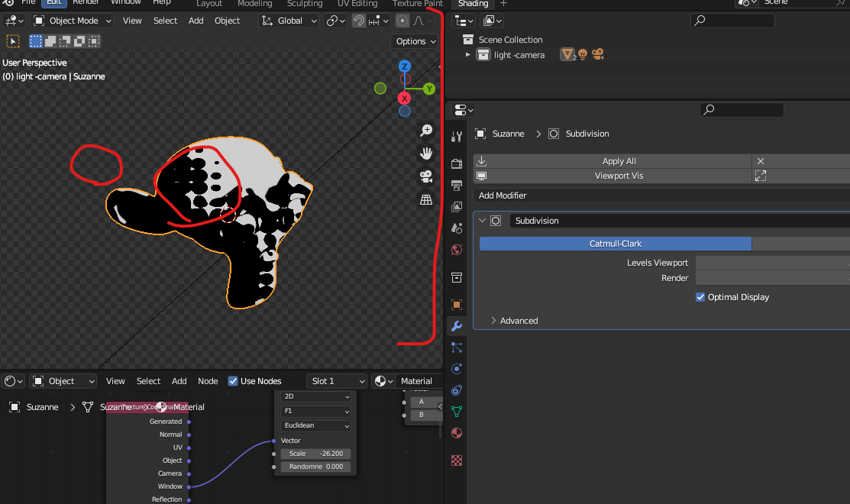Open the Global transform orientation dropdown
850x504 pixels.
(289, 21)
